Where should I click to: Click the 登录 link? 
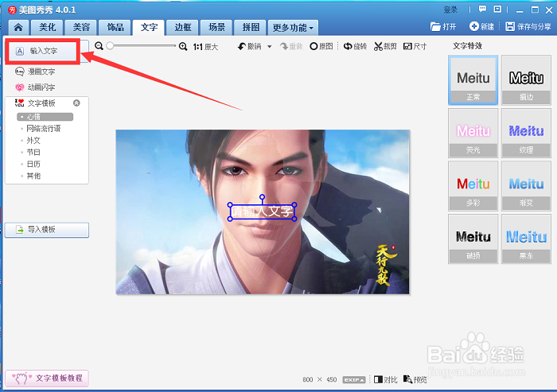[450, 10]
